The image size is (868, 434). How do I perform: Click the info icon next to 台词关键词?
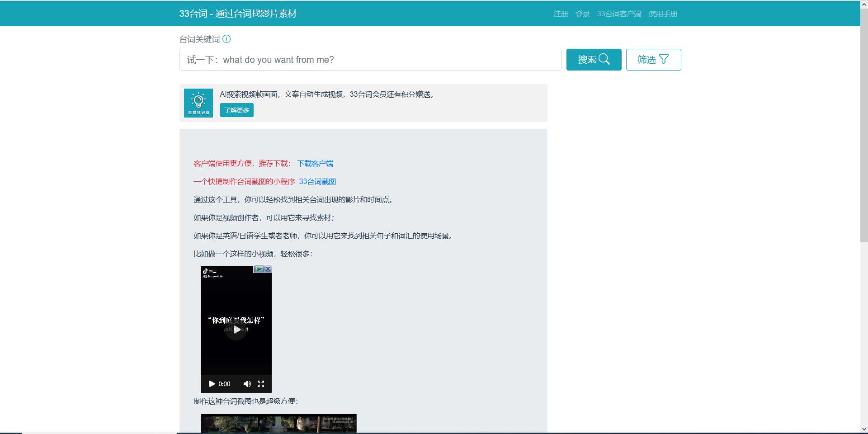click(226, 39)
